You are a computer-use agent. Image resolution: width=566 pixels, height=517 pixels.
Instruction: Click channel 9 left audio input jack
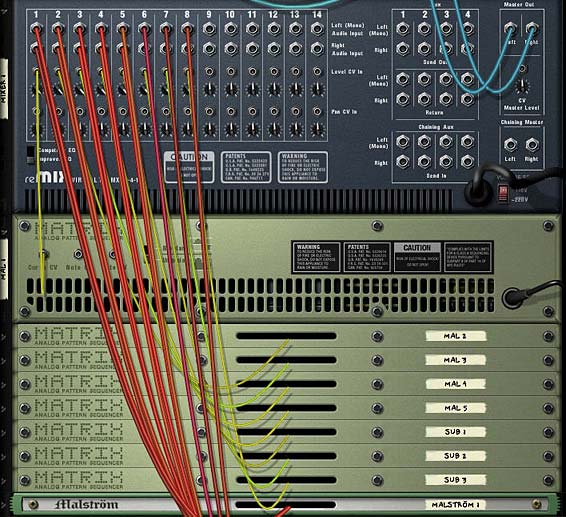point(209,29)
